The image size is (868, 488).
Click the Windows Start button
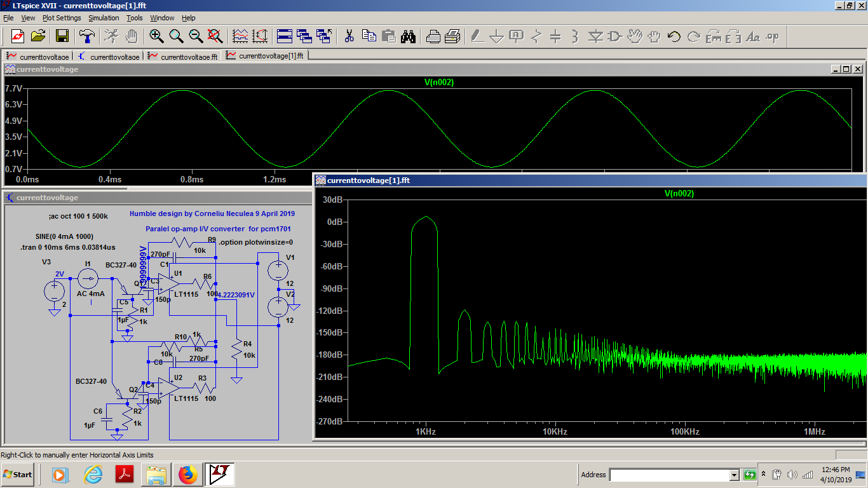click(18, 475)
